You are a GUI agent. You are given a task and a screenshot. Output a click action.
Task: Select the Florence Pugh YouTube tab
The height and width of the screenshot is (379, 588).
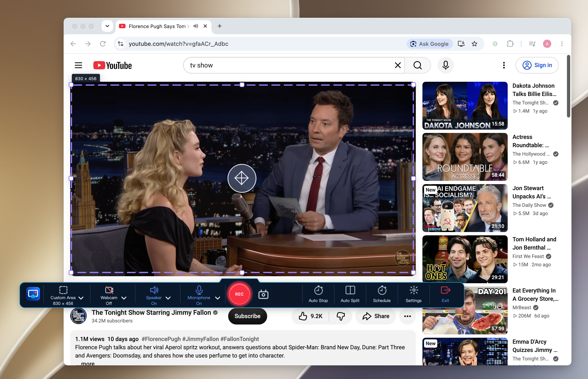(164, 26)
